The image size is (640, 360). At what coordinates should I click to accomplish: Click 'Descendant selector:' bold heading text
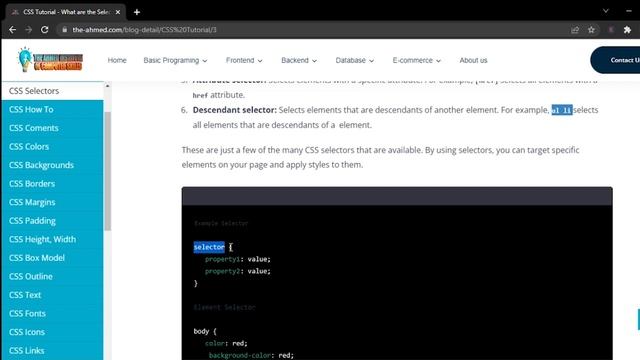235,110
